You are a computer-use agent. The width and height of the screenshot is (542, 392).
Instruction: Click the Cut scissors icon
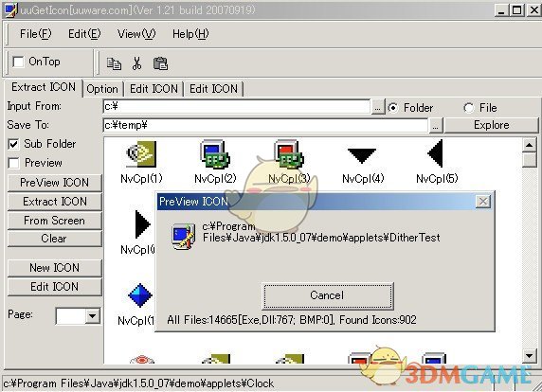[x=136, y=63]
